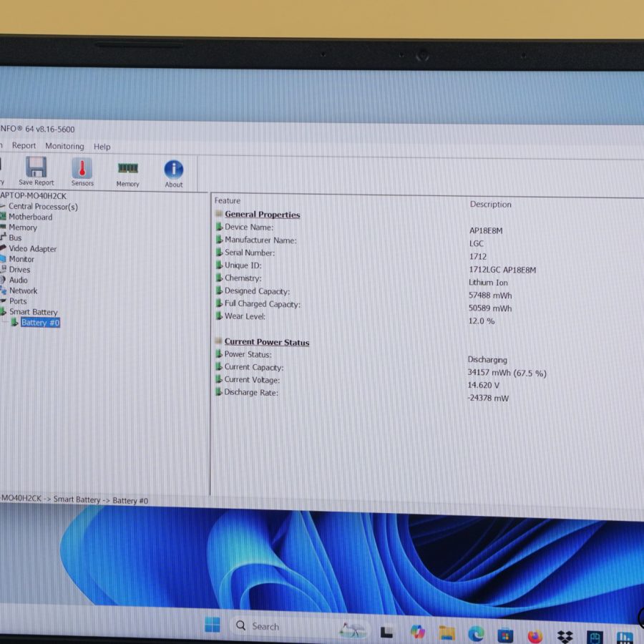Launch Microsoft Edge from the taskbar

click(476, 635)
